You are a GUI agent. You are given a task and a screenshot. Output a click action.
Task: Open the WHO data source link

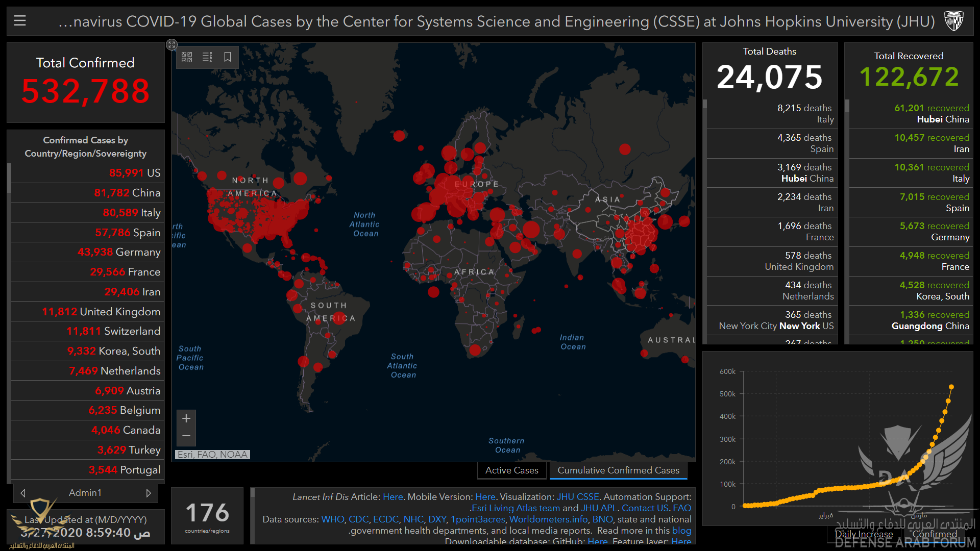pos(332,519)
